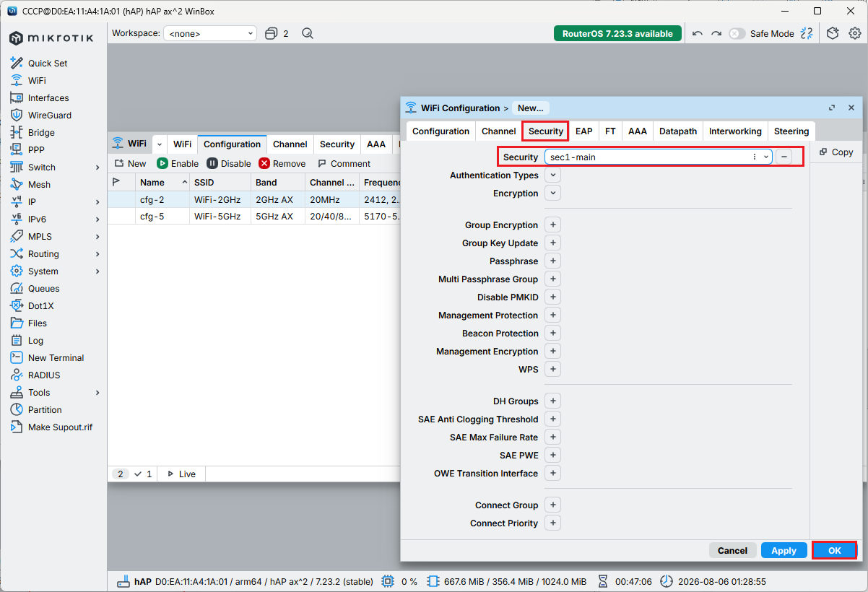Expand Authentication Types section
Viewport: 868px width, 592px height.
point(552,175)
